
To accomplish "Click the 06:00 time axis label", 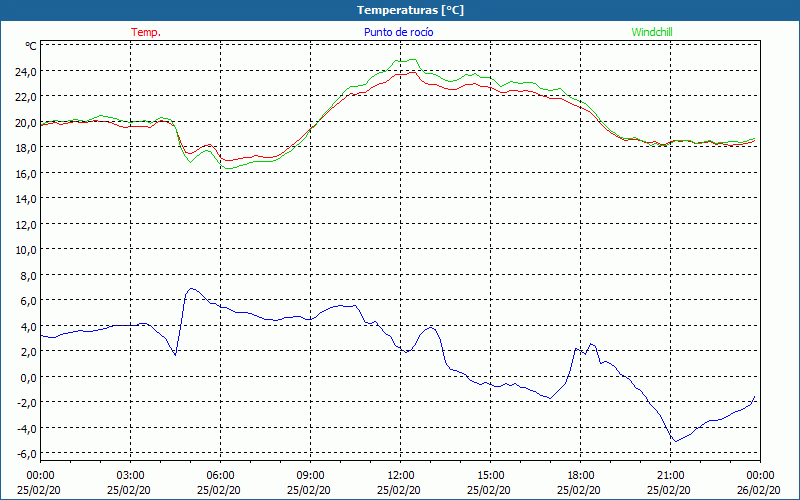I will [x=220, y=476].
